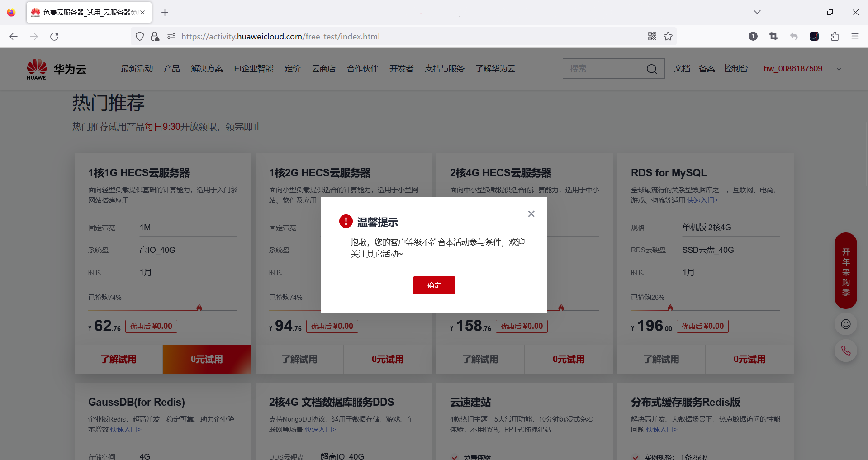Open RDS for MySQL 快速入门 link
The width and height of the screenshot is (868, 460).
click(701, 200)
